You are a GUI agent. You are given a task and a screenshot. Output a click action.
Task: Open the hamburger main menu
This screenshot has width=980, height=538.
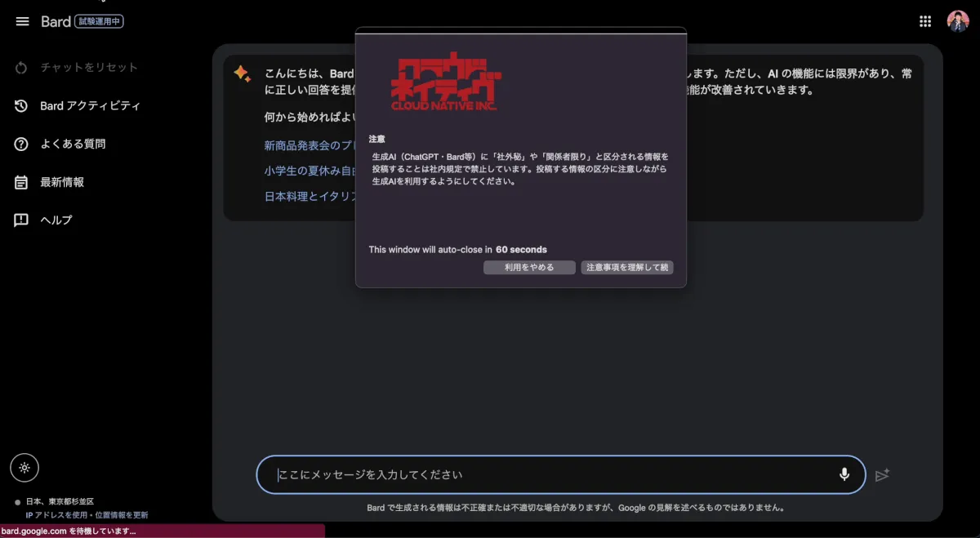coord(22,21)
